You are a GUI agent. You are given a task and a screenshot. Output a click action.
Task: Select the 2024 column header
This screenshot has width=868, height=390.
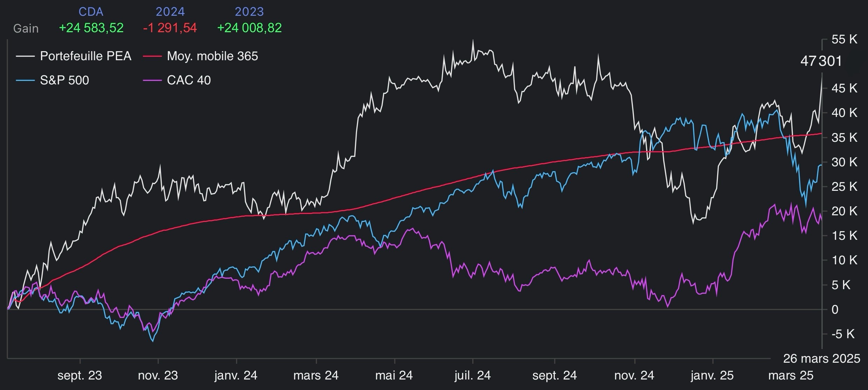point(170,12)
